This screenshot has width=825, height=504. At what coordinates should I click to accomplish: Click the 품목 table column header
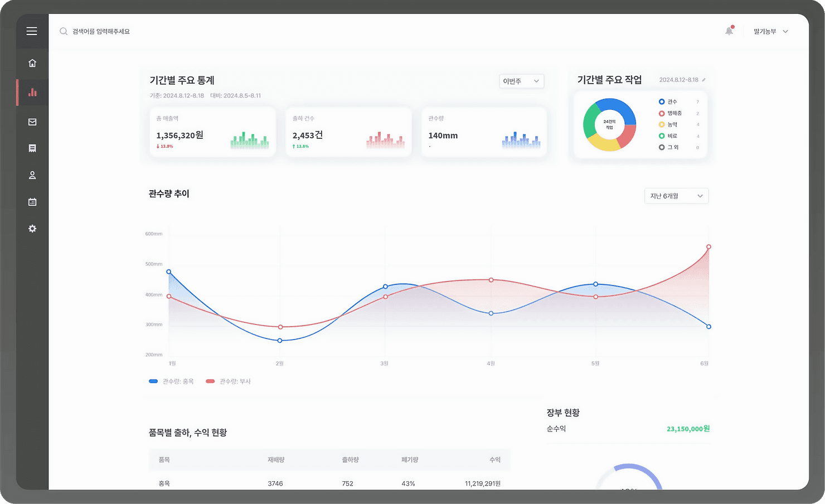click(x=164, y=460)
